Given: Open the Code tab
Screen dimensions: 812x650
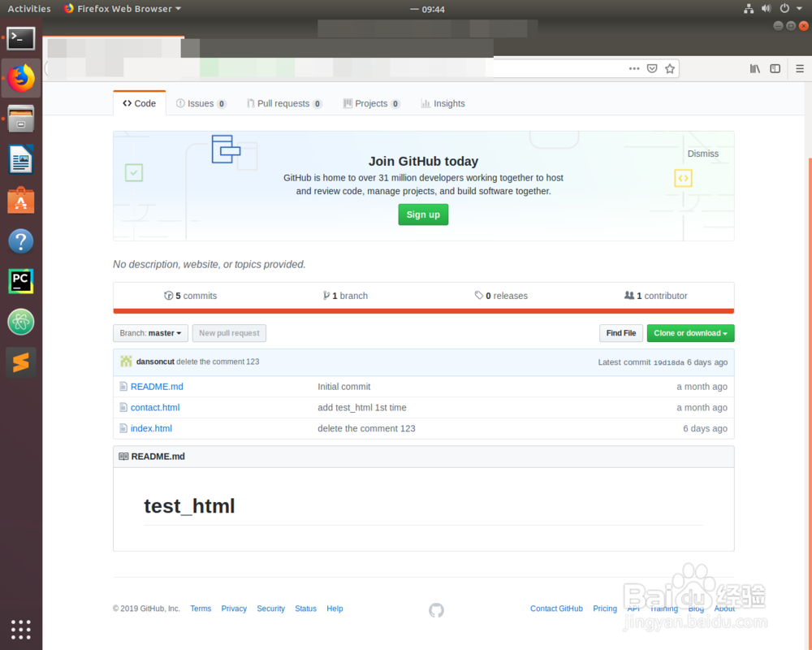Looking at the screenshot, I should (x=140, y=103).
